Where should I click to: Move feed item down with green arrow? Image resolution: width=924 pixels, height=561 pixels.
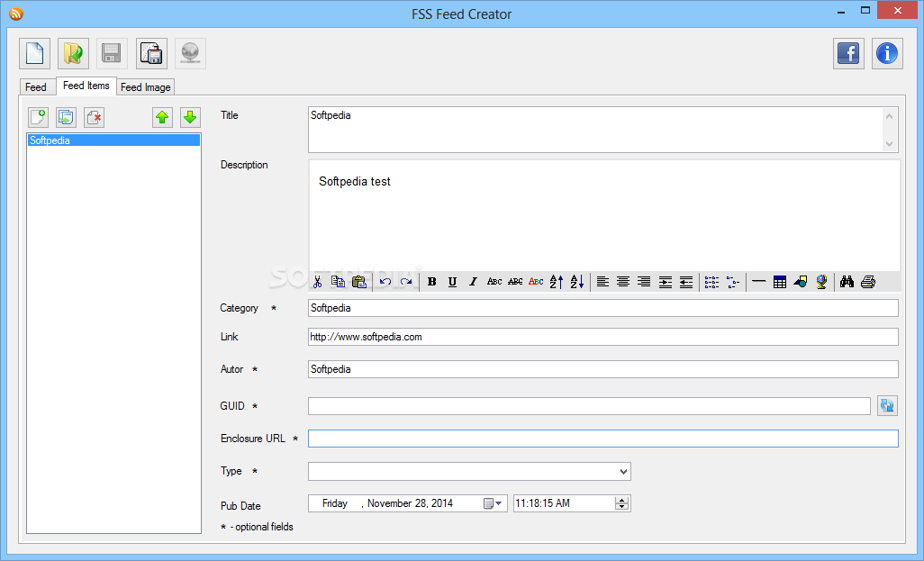[x=190, y=117]
